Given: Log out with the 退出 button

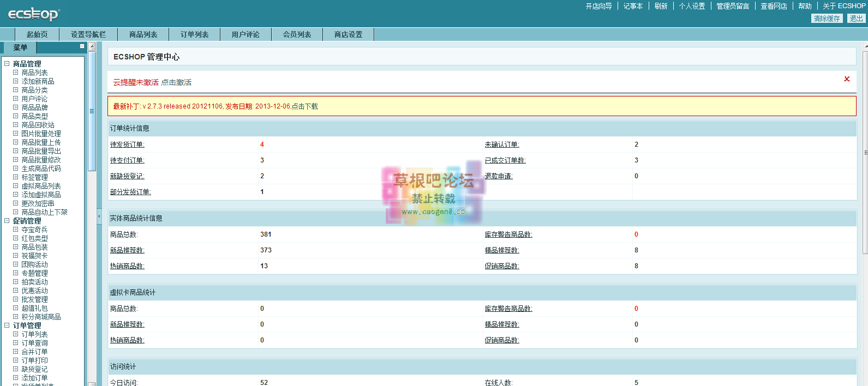Looking at the screenshot, I should coord(856,19).
